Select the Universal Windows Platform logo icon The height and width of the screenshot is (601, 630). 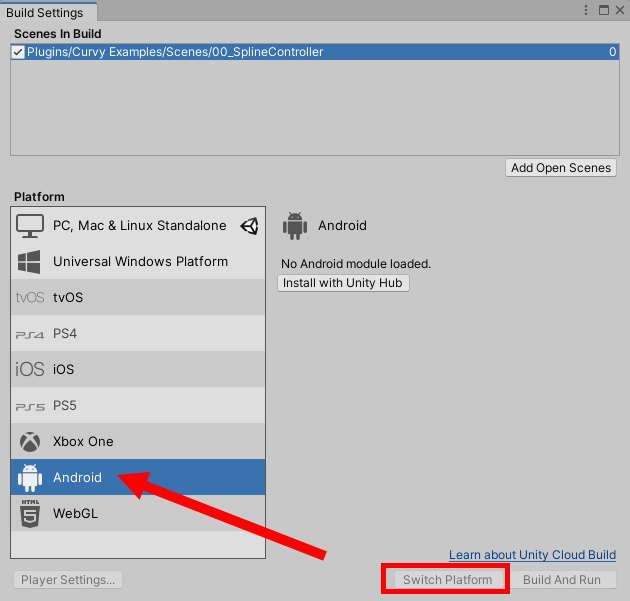(29, 262)
